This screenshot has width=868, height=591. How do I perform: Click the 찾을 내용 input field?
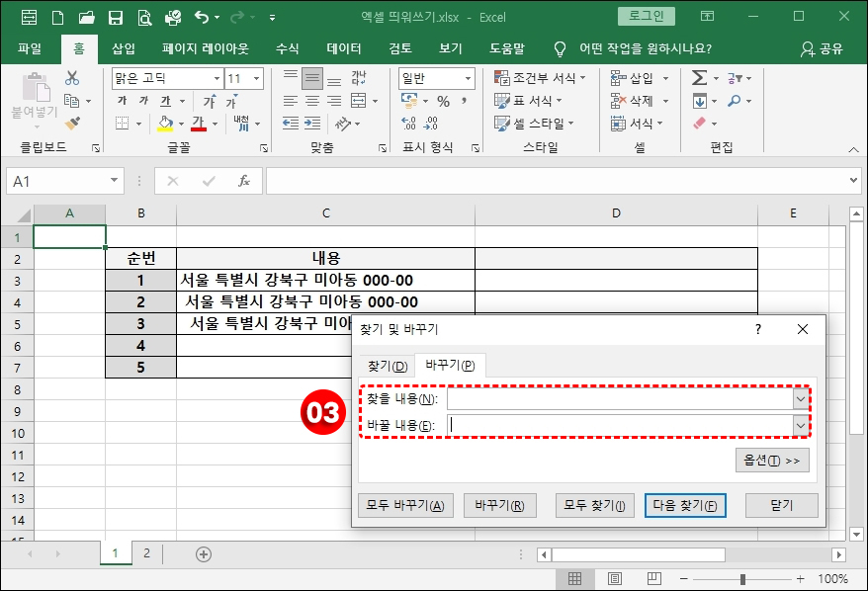tap(621, 399)
